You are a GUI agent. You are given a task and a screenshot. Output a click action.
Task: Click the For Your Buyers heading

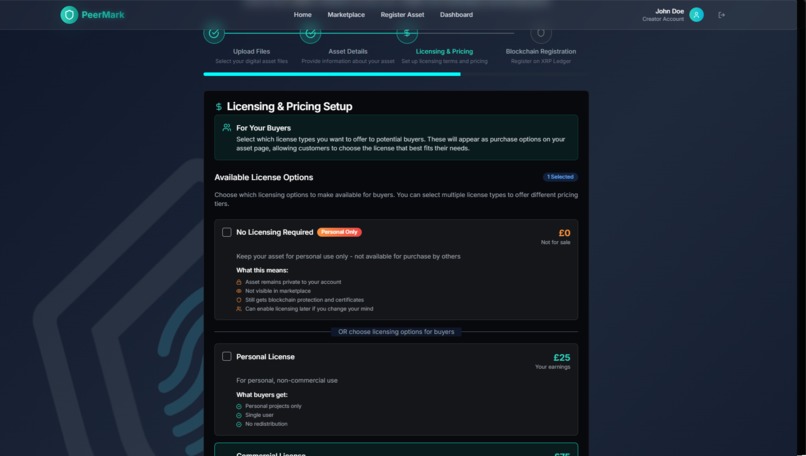(x=263, y=128)
